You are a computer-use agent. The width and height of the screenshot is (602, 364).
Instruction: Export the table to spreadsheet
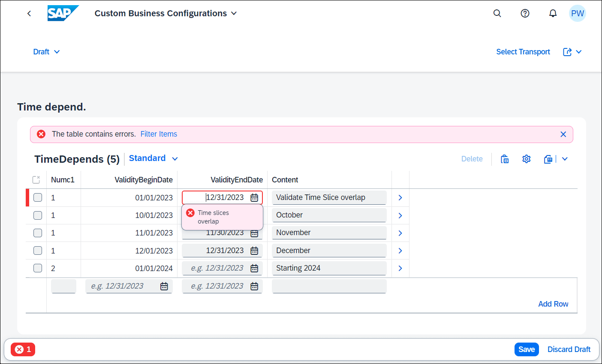coord(548,159)
